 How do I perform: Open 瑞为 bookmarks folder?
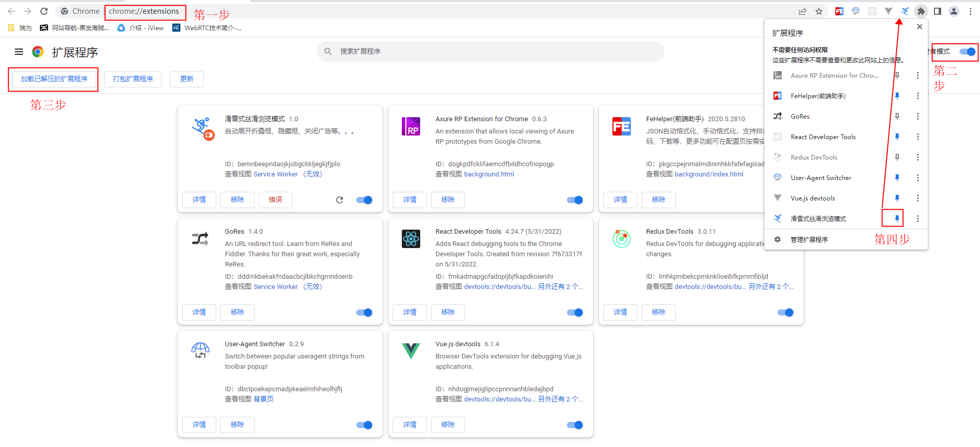click(x=20, y=28)
